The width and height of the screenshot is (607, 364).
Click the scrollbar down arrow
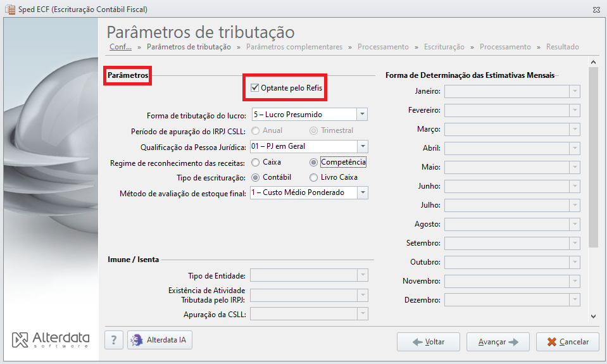pyautogui.click(x=594, y=317)
